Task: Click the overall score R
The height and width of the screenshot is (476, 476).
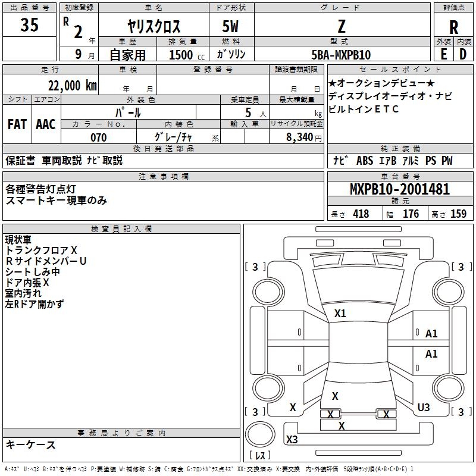Action: (453, 27)
